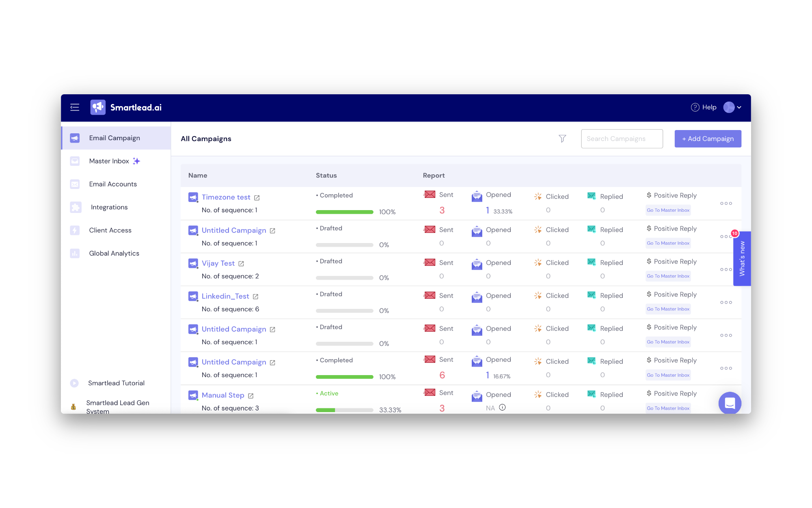This screenshot has width=812, height=508.
Task: Collapse the sidebar with hamburger icon
Action: tap(75, 107)
